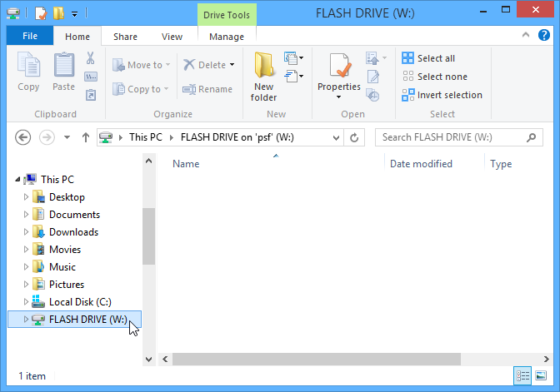
Task: Click quick access Properties icon in title bar
Action: click(x=41, y=13)
